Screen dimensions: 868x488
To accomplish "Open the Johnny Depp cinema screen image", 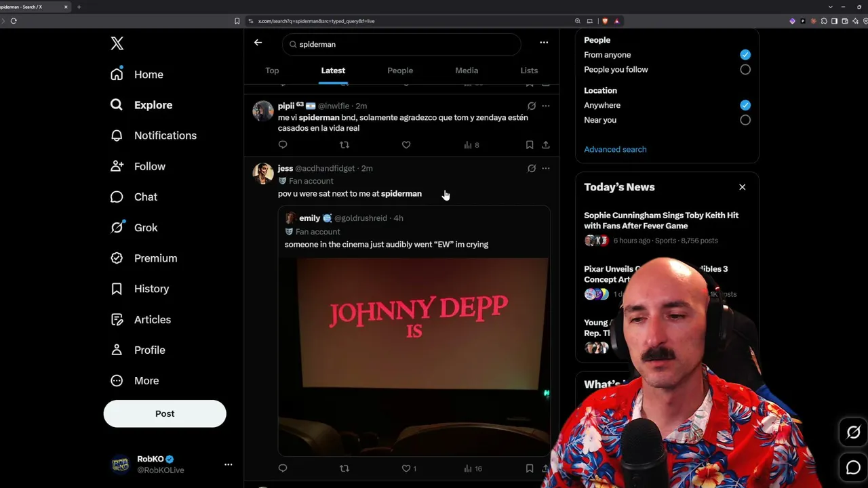I will (414, 357).
